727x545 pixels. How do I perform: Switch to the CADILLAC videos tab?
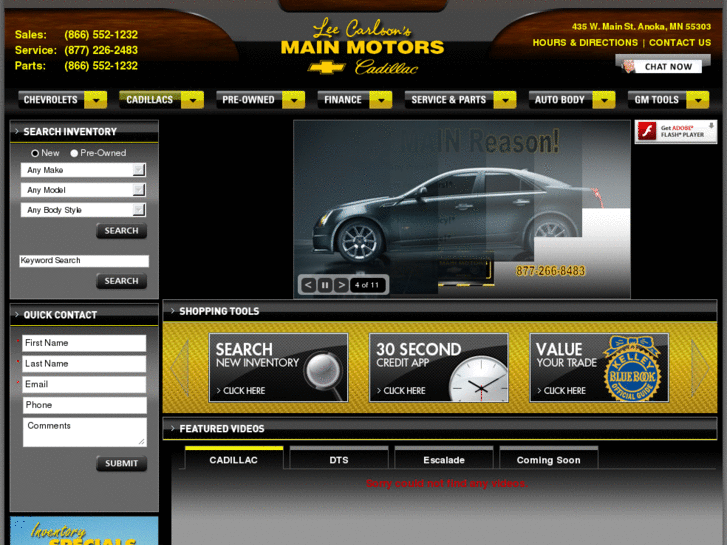click(234, 458)
